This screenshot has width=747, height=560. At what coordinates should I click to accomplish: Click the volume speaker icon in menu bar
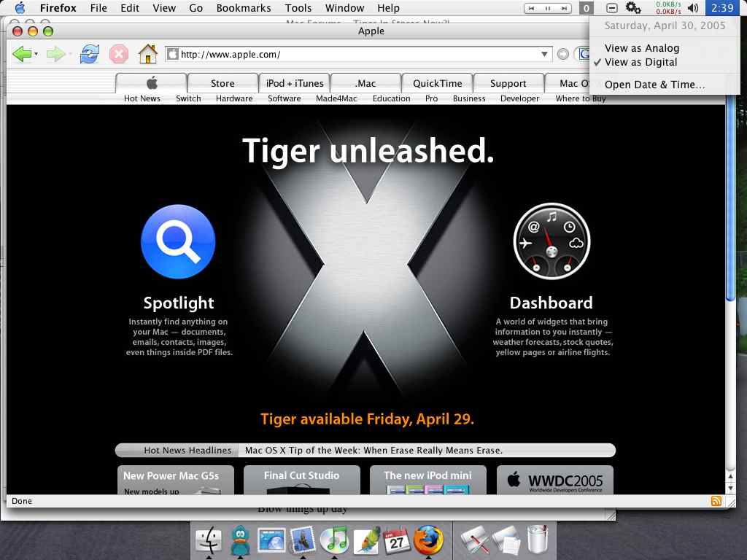pyautogui.click(x=693, y=8)
